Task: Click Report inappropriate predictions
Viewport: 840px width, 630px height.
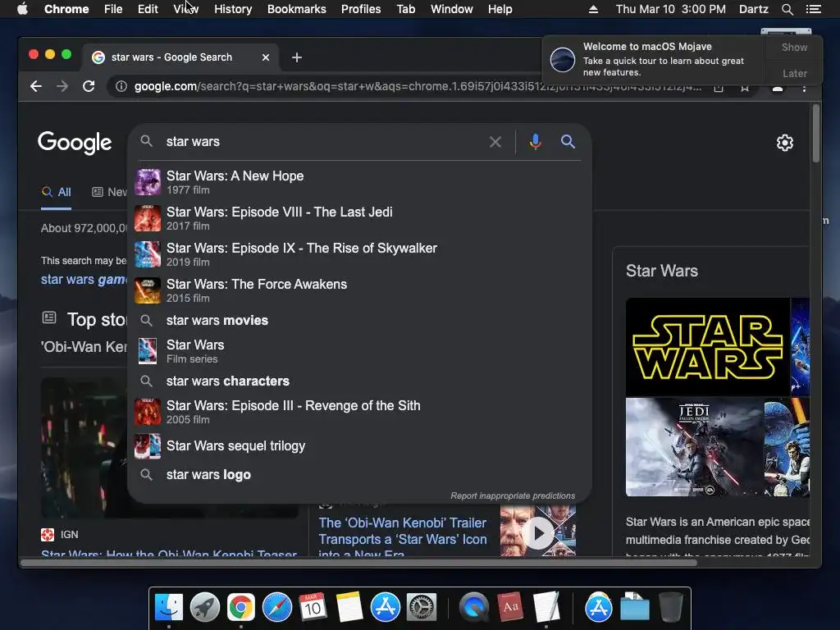Action: [x=513, y=495]
